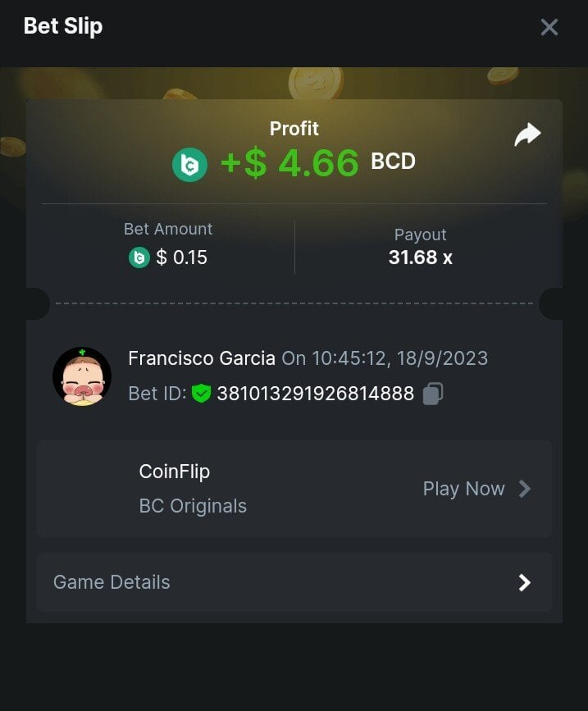Click the BCD coin icon beside profit
This screenshot has height=711, width=588.
pos(190,165)
